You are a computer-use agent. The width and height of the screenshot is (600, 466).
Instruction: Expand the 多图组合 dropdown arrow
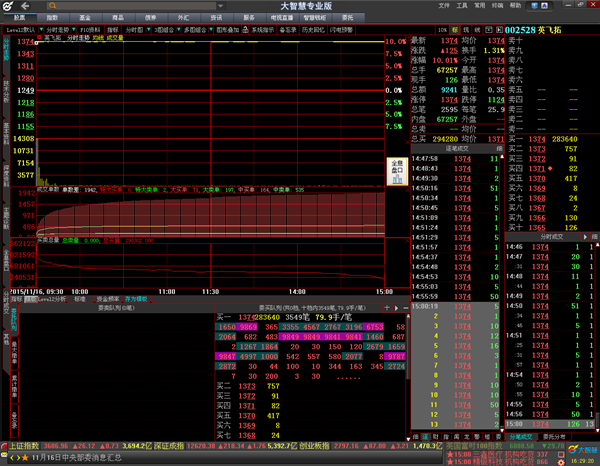pos(210,29)
